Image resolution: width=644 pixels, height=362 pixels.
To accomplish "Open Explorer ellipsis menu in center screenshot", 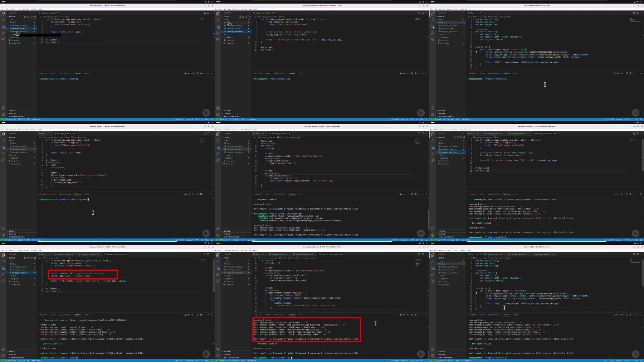I will pyautogui.click(x=248, y=134).
